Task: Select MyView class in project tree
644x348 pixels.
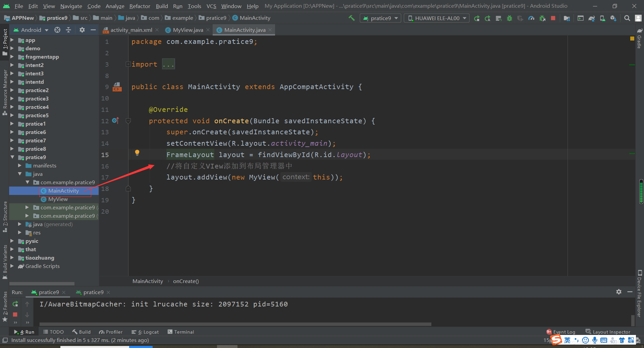Action: 58,199
